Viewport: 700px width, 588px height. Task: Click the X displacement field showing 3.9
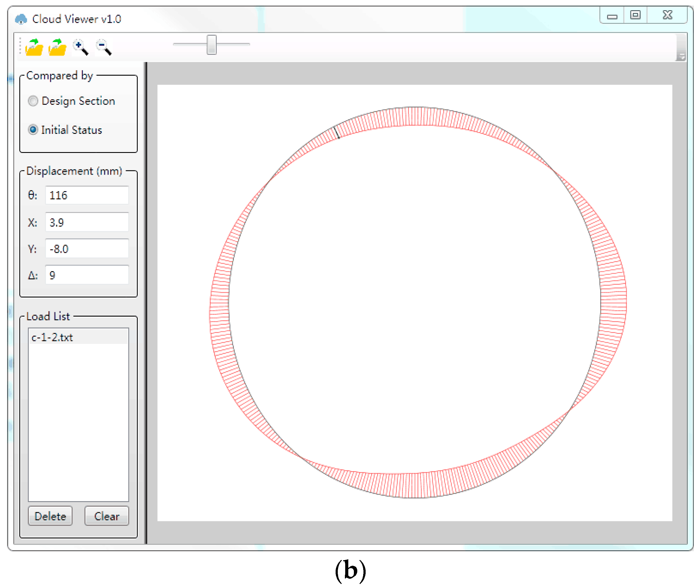(87, 222)
